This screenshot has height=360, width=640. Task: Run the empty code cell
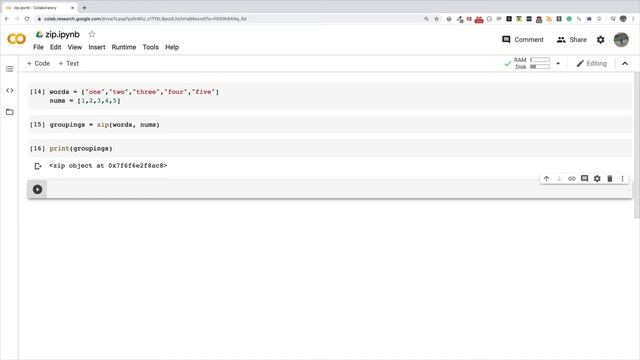coord(38,189)
